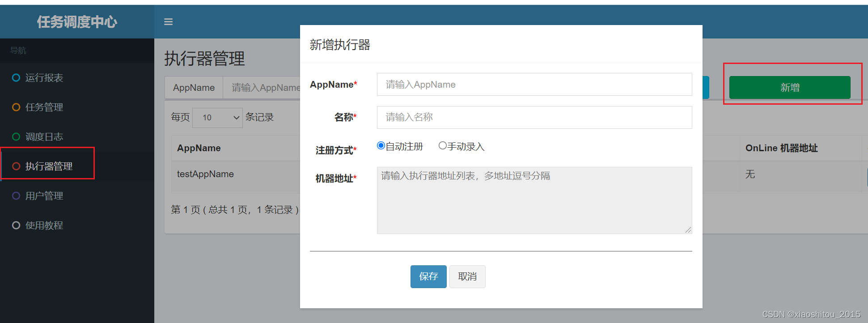Image resolution: width=868 pixels, height=323 pixels.
Task: Open the 每页 records-per-page dropdown
Action: pyautogui.click(x=217, y=117)
